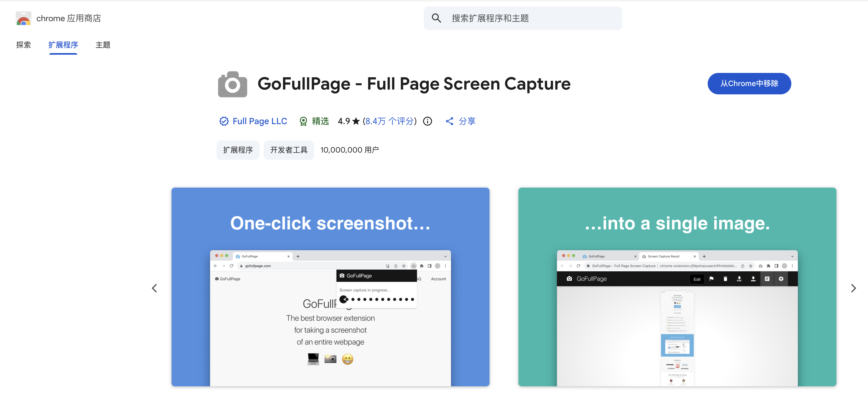Click the 开发者工具 category chip
The image size is (868, 393).
coord(288,150)
